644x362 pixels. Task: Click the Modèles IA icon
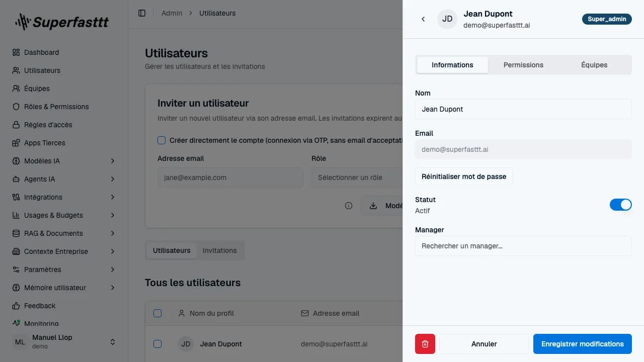coord(16,161)
